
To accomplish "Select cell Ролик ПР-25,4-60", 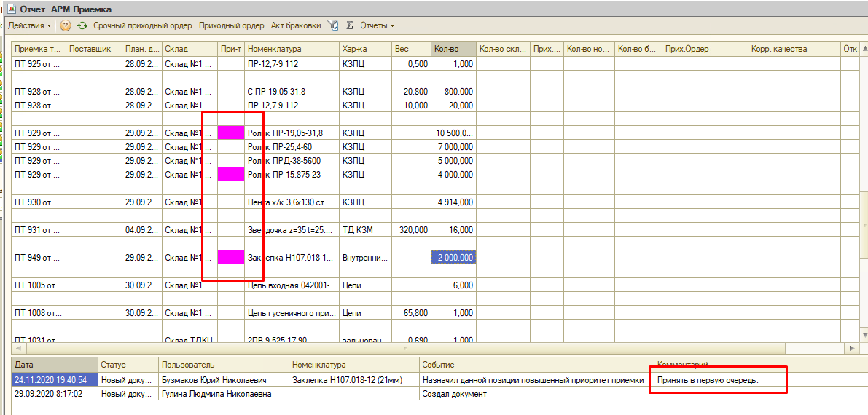I will coord(292,146).
